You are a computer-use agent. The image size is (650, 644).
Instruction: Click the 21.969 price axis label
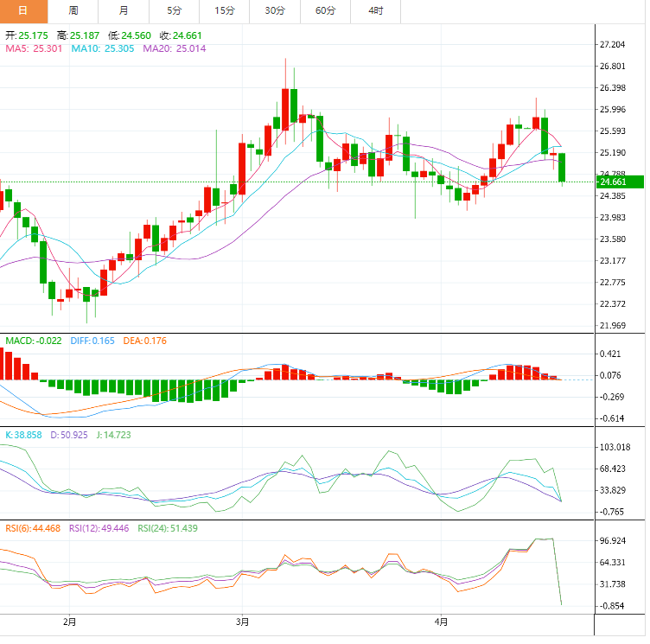(x=613, y=326)
